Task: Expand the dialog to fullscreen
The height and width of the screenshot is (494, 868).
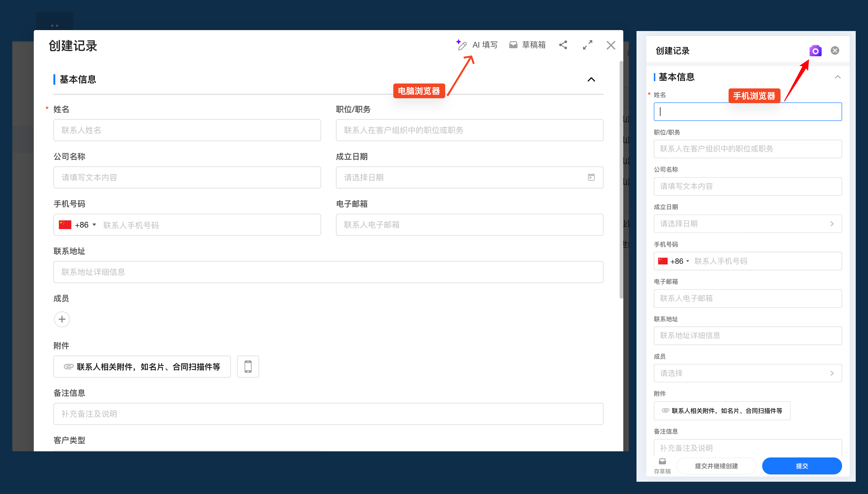Action: 587,45
